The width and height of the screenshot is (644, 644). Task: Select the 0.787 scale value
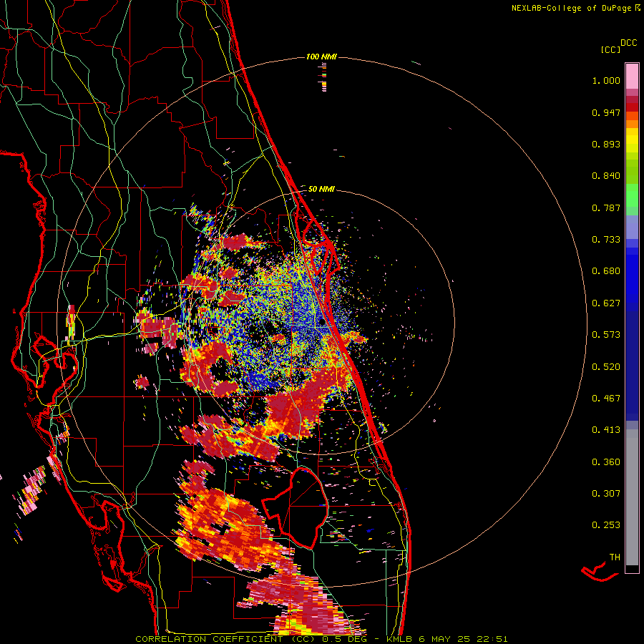click(x=606, y=208)
